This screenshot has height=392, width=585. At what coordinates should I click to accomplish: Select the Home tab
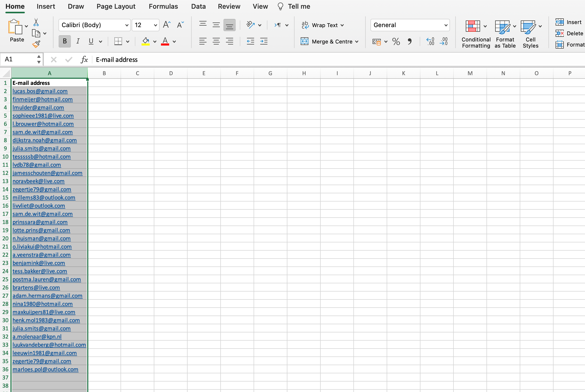point(15,6)
